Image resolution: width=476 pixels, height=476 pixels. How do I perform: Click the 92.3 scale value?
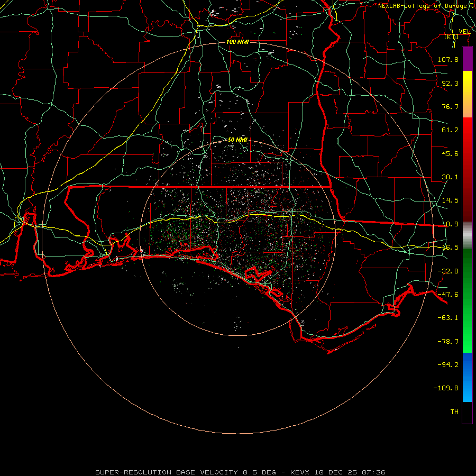[x=450, y=83]
